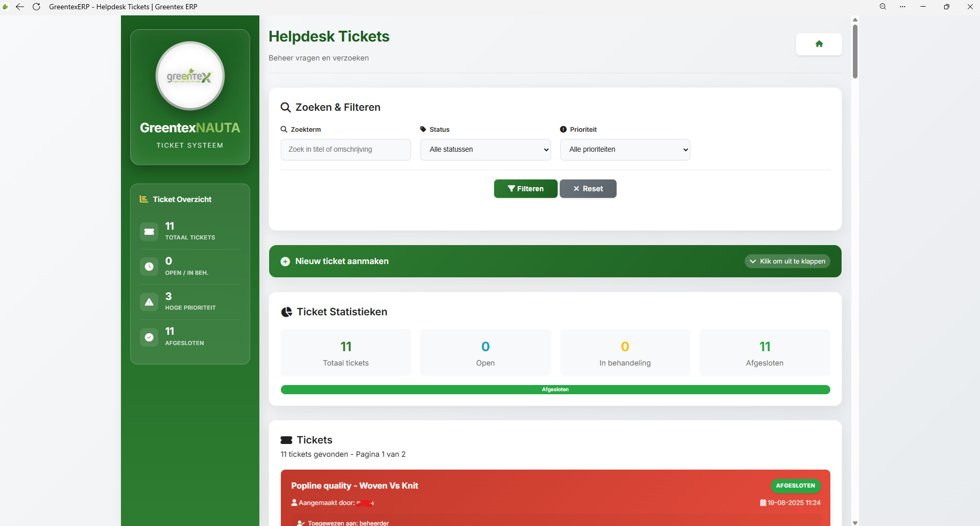Viewport: 980px width, 526px height.
Task: Expand via Klik om uit te klappen
Action: pos(787,261)
